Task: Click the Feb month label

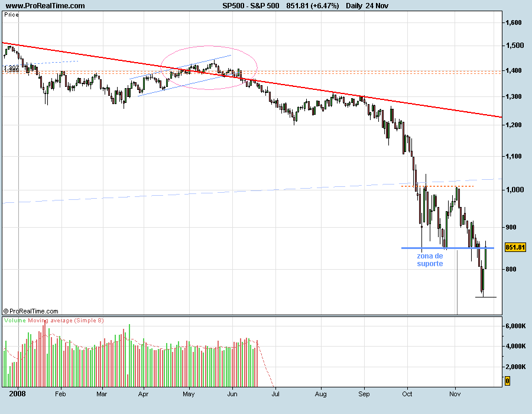Action: click(x=60, y=394)
